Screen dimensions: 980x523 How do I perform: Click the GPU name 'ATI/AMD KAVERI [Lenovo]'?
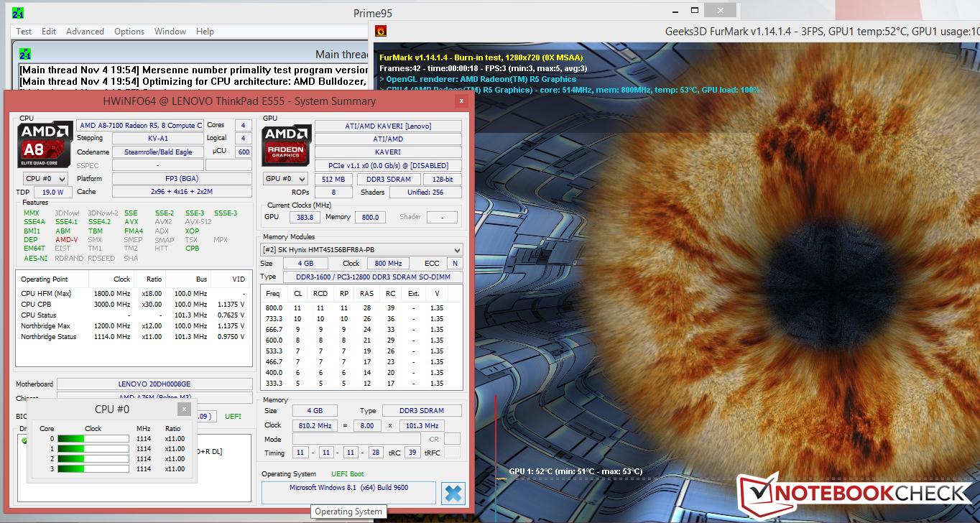pyautogui.click(x=388, y=126)
